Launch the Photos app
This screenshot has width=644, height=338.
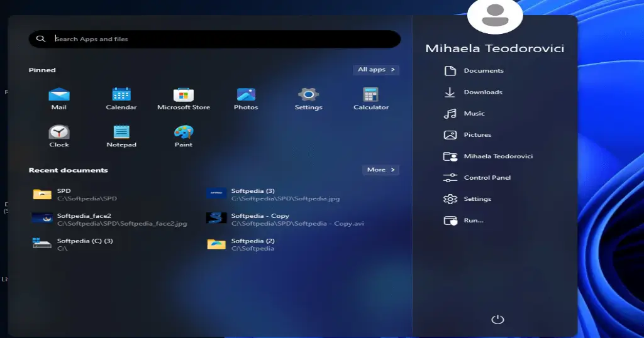pyautogui.click(x=246, y=99)
